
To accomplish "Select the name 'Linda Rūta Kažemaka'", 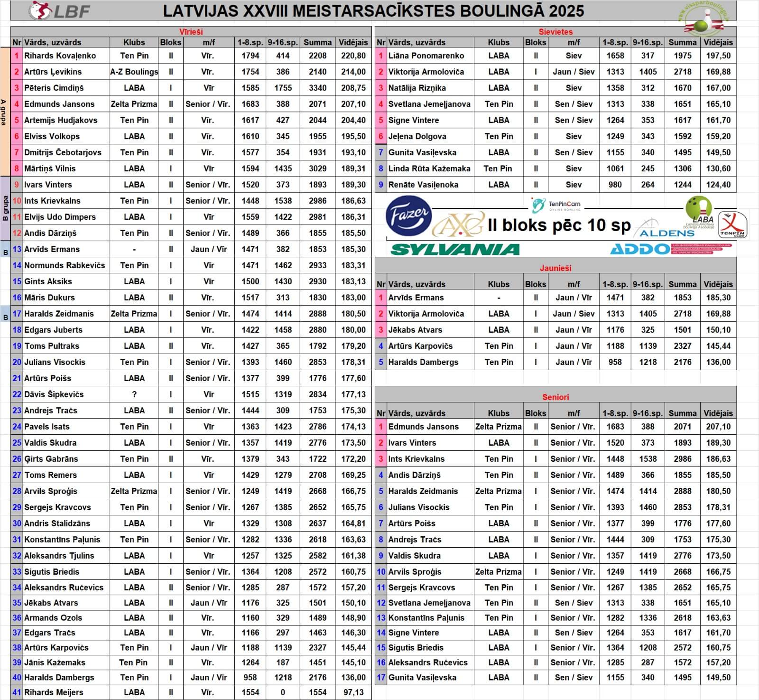I will (429, 168).
